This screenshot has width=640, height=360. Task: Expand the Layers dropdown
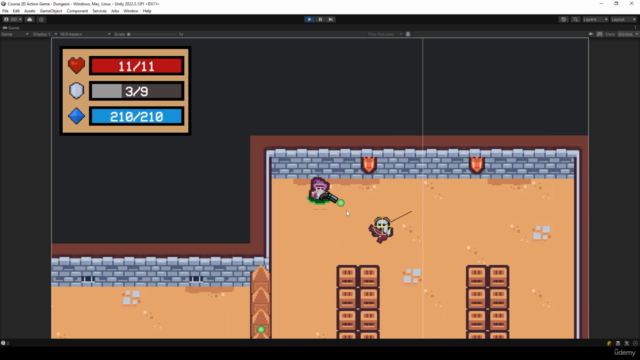pyautogui.click(x=595, y=19)
